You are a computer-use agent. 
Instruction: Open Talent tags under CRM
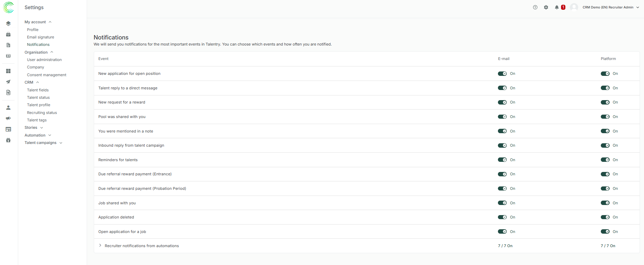click(x=37, y=120)
